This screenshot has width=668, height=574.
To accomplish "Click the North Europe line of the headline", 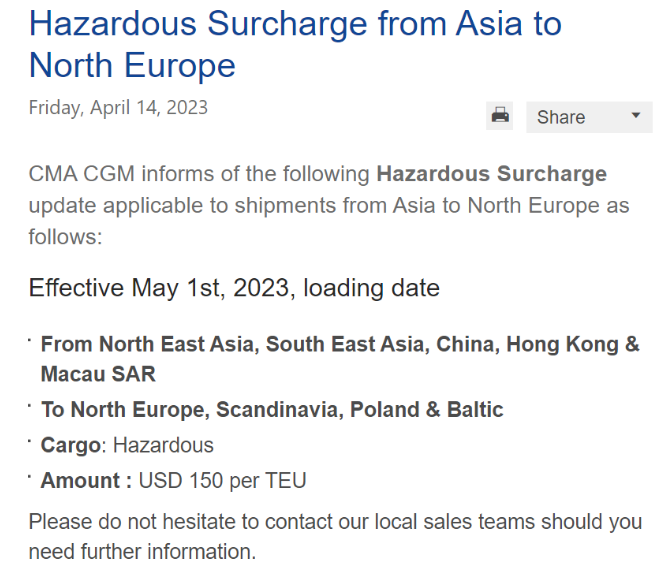I will click(x=132, y=65).
